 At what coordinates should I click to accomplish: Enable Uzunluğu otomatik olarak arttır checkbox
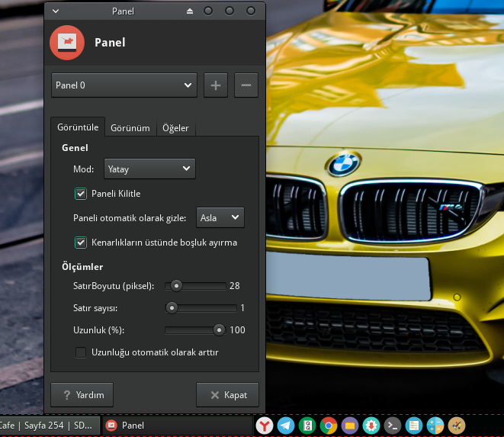81,352
